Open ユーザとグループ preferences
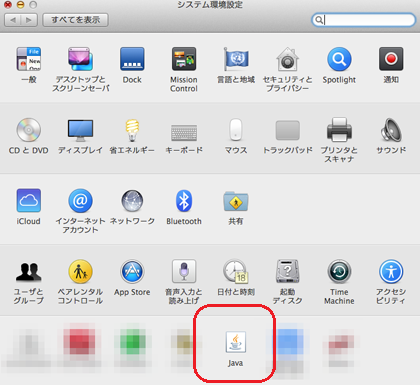The image size is (420, 385). pyautogui.click(x=29, y=272)
